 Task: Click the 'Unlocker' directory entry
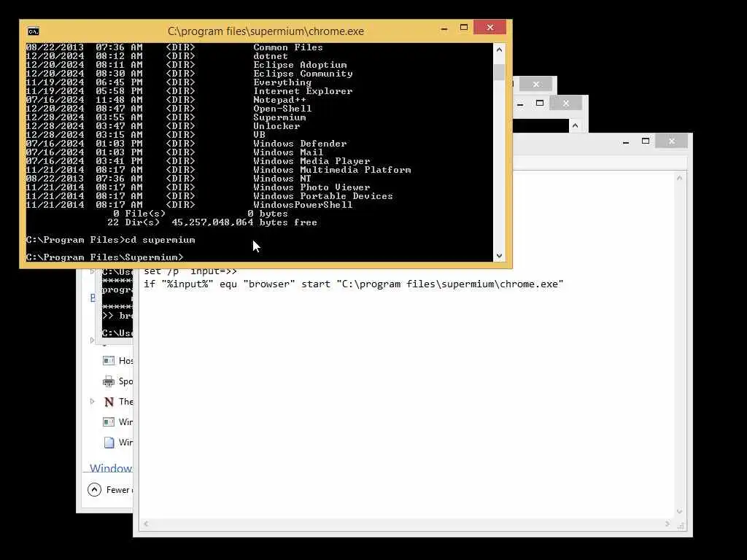pyautogui.click(x=276, y=126)
